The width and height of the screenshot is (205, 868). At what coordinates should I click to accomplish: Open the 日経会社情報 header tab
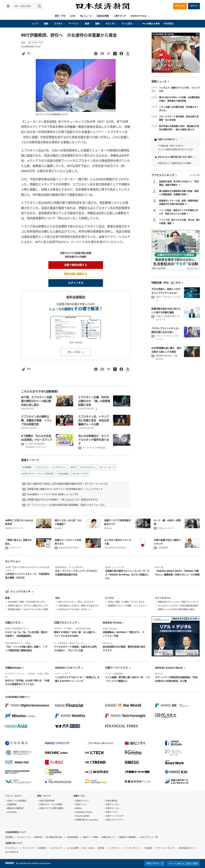click(x=102, y=16)
